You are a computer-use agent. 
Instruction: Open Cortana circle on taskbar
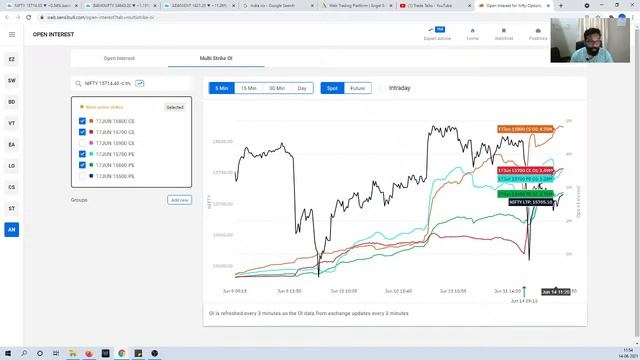point(40,353)
